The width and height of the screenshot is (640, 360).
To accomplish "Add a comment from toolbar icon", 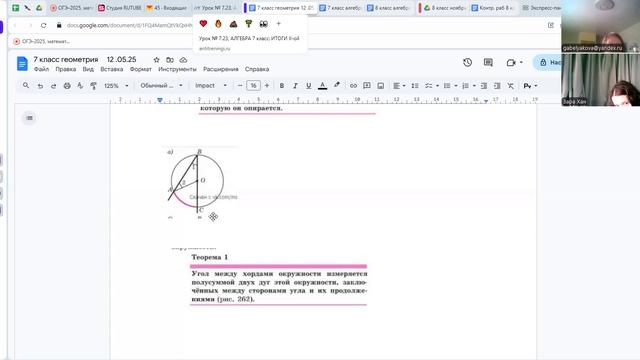I will pyautogui.click(x=367, y=86).
